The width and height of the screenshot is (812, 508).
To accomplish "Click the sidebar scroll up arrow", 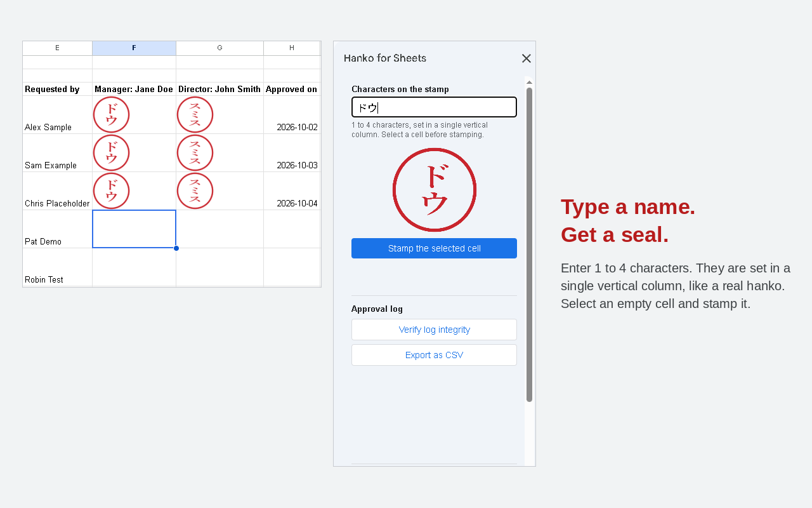I will pyautogui.click(x=530, y=82).
